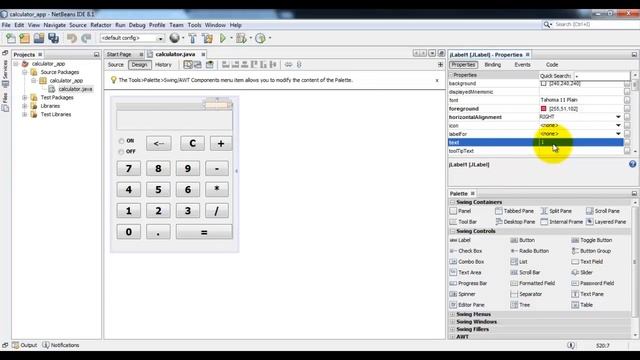
Task: Select the Text Field component in Palette
Action: click(587, 262)
